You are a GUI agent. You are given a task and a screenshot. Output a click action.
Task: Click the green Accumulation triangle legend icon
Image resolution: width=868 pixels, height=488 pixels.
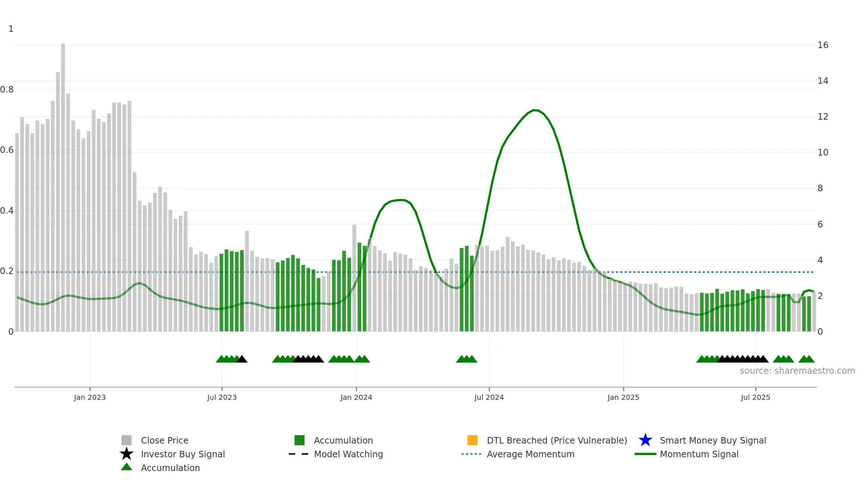(x=127, y=467)
